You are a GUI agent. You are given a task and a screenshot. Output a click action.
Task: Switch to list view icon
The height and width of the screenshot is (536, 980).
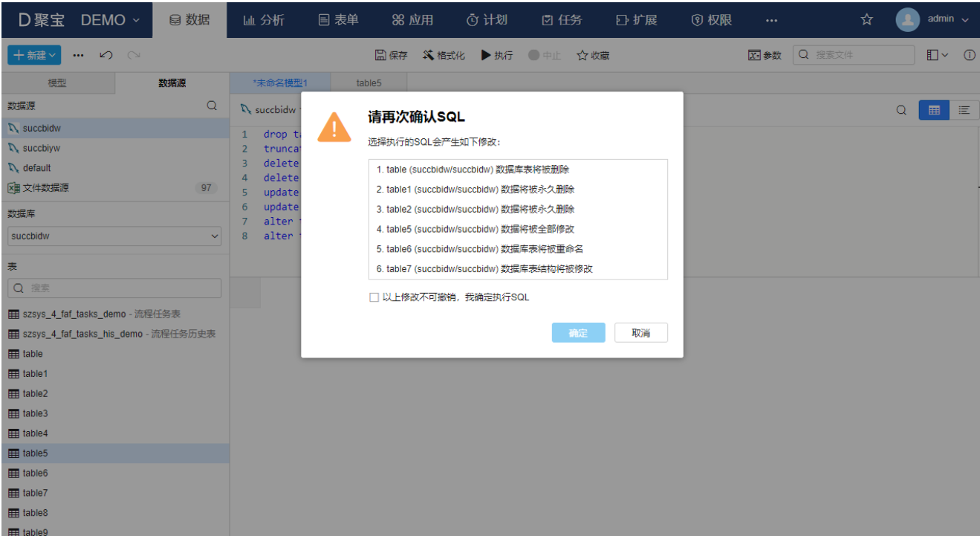964,110
